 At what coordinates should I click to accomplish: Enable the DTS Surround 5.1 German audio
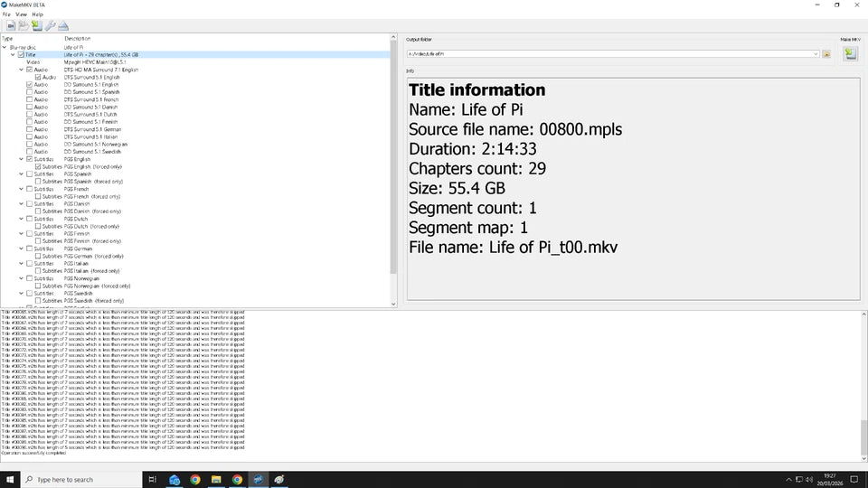(29, 129)
